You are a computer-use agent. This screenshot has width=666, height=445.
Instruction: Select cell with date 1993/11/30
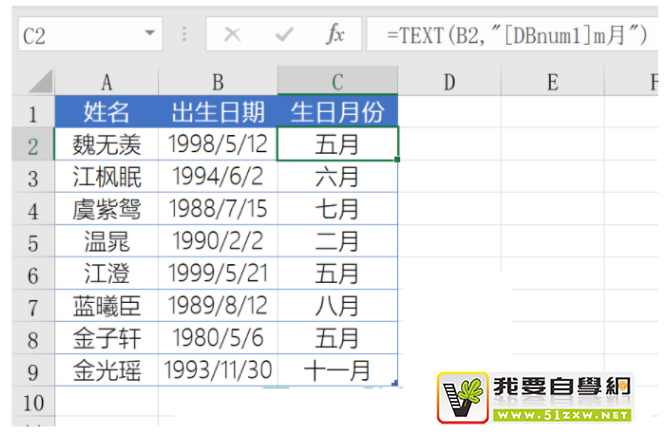[218, 371]
